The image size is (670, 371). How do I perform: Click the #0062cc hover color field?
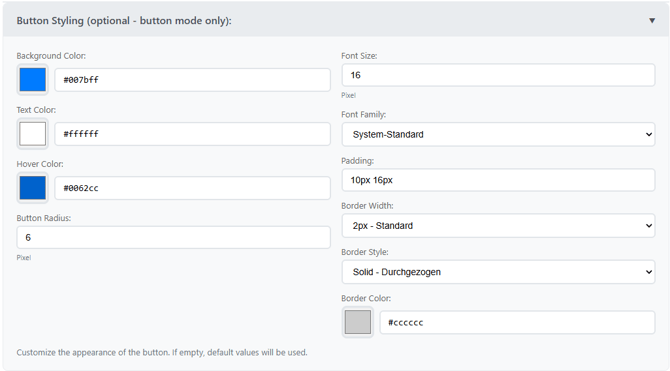pyautogui.click(x=192, y=188)
